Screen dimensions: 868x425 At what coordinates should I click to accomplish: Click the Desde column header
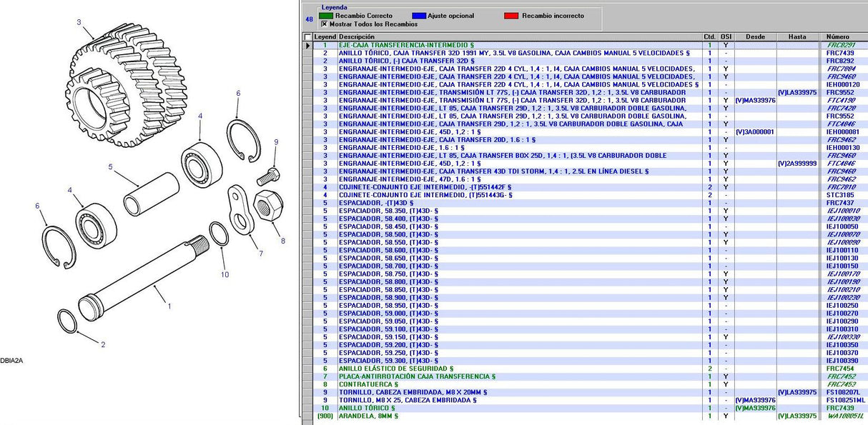[754, 36]
